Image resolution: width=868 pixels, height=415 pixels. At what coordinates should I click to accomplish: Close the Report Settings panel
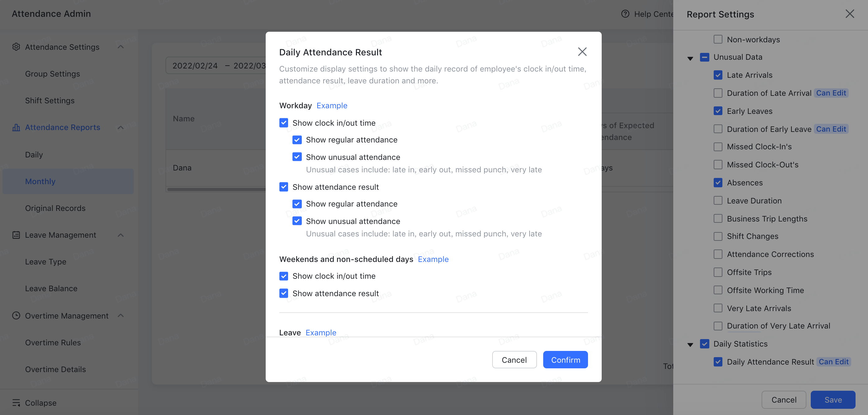pyautogui.click(x=849, y=14)
